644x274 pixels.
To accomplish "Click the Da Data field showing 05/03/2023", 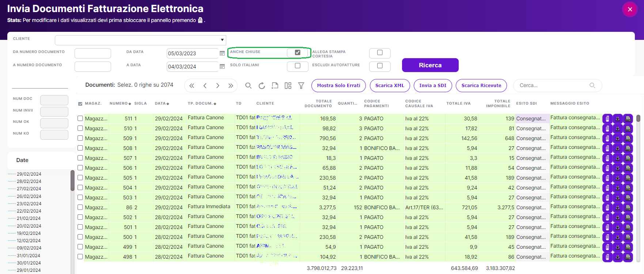I will coord(192,53).
